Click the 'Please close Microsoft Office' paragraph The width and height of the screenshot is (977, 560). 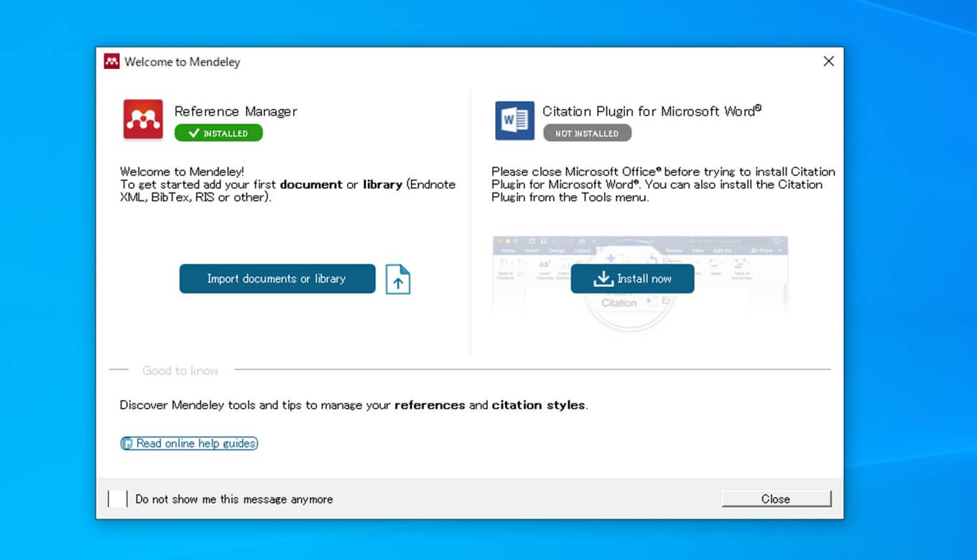(663, 185)
